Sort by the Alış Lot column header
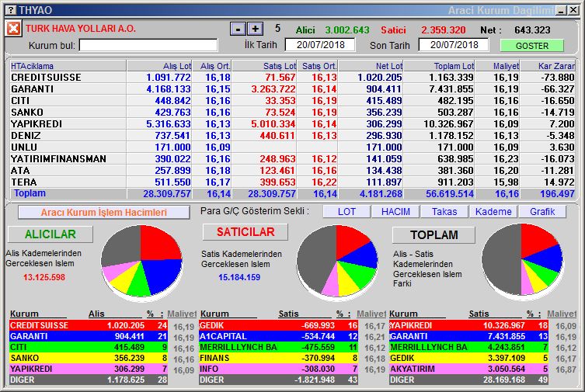The width and height of the screenshot is (585, 392). click(x=160, y=66)
